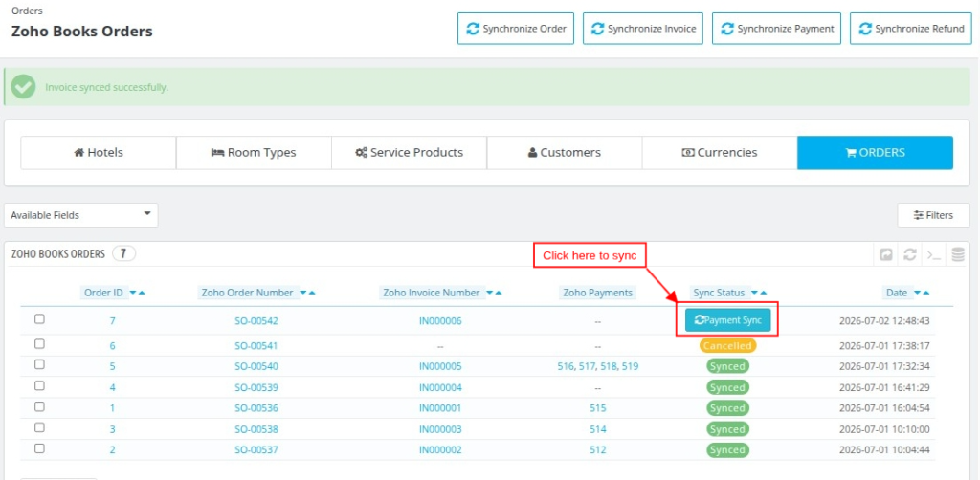This screenshot has height=480, width=980.
Task: Click the Synchronize Payment button
Action: point(776,29)
